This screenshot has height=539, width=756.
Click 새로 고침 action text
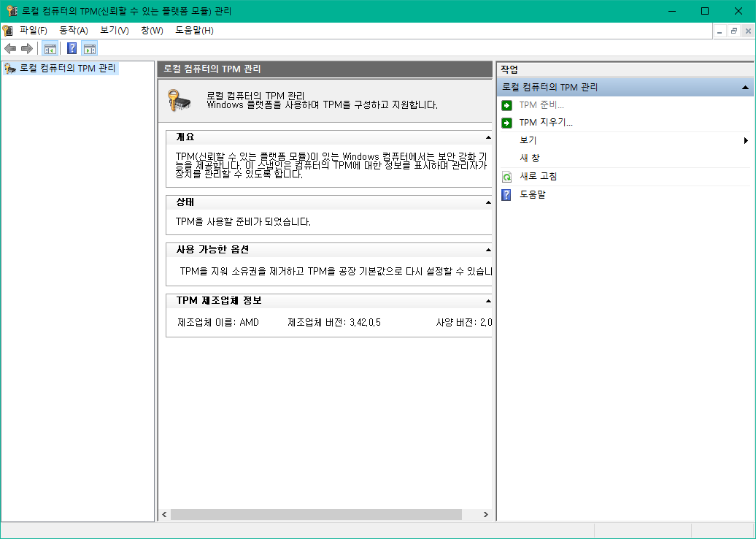tap(538, 177)
